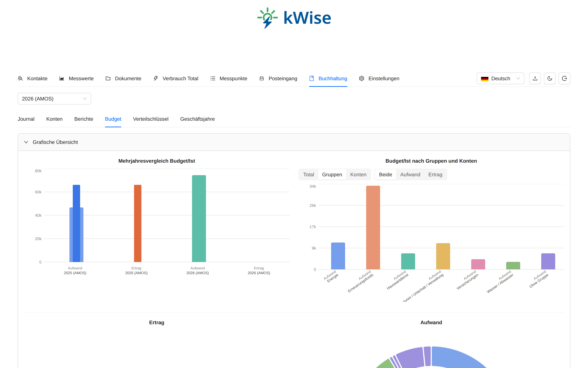Click the Aufwand pie chart heading

[431, 323]
